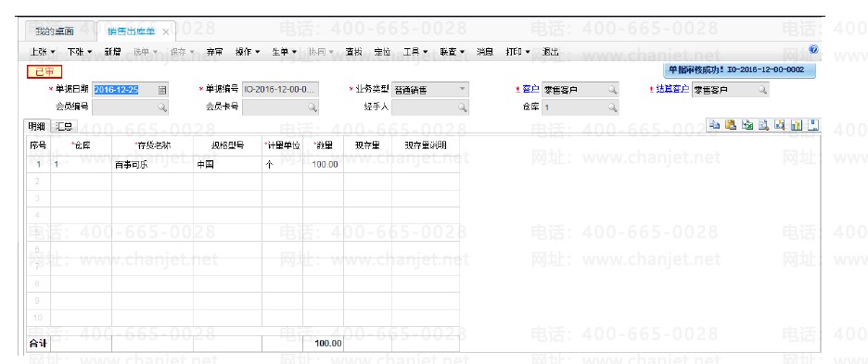
Task: Click 定位 in the toolbar
Action: 382,52
